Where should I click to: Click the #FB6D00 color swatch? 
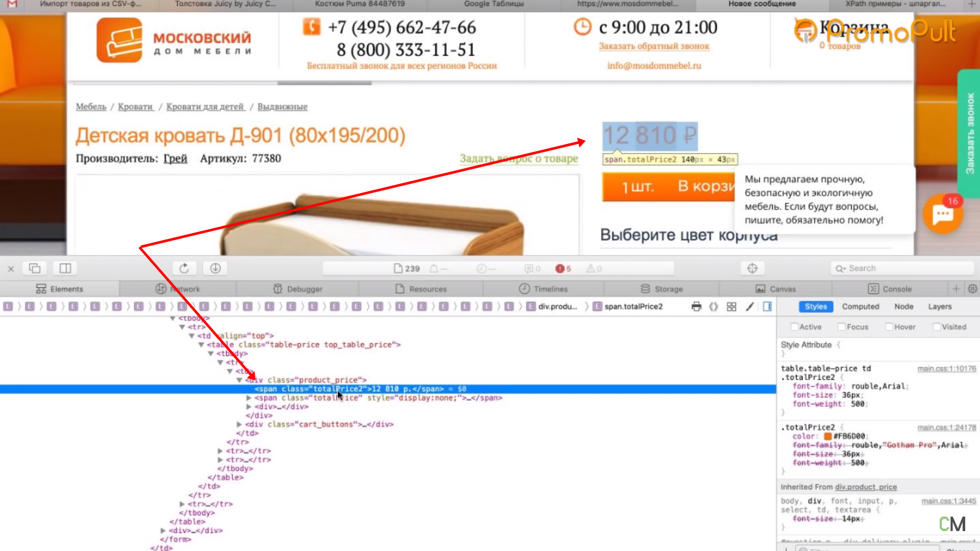[827, 436]
